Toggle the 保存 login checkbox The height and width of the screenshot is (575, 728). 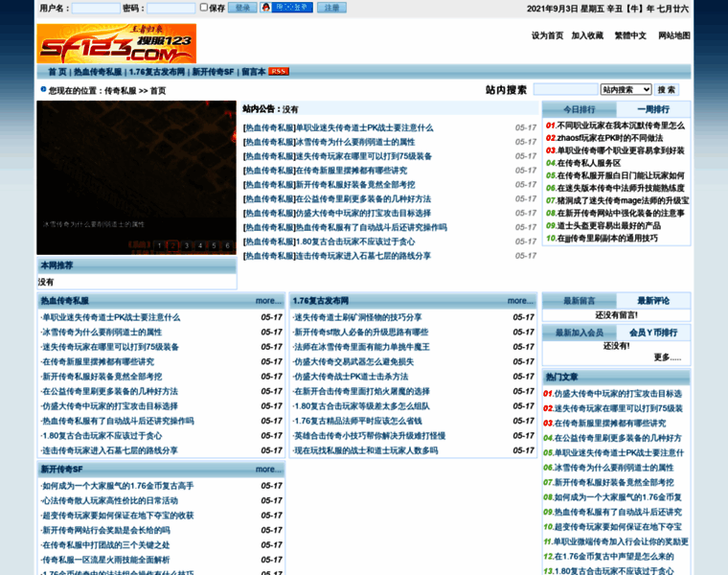click(203, 7)
